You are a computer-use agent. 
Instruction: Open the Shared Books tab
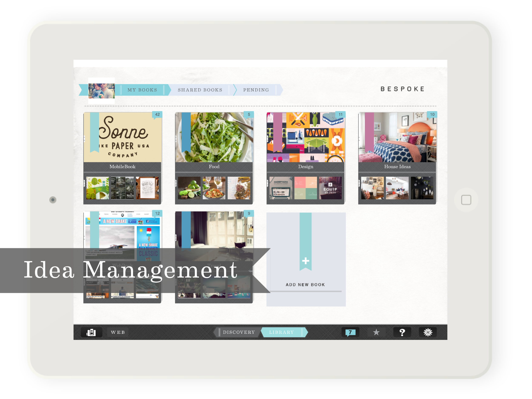tap(200, 90)
